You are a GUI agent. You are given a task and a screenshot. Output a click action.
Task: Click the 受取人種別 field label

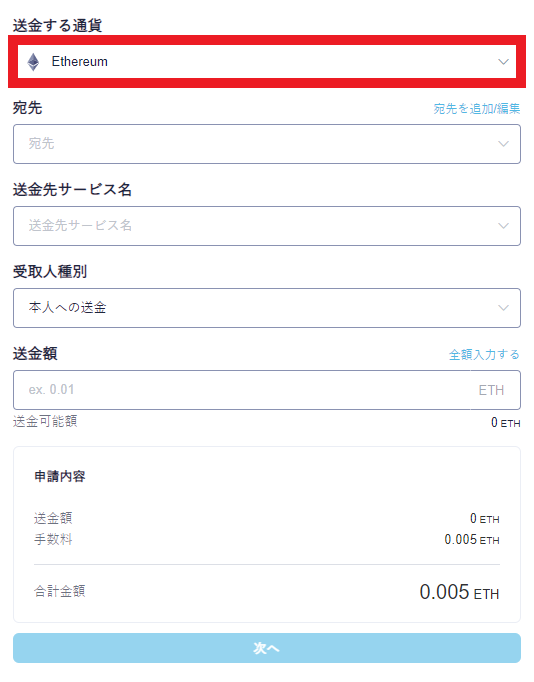50,272
